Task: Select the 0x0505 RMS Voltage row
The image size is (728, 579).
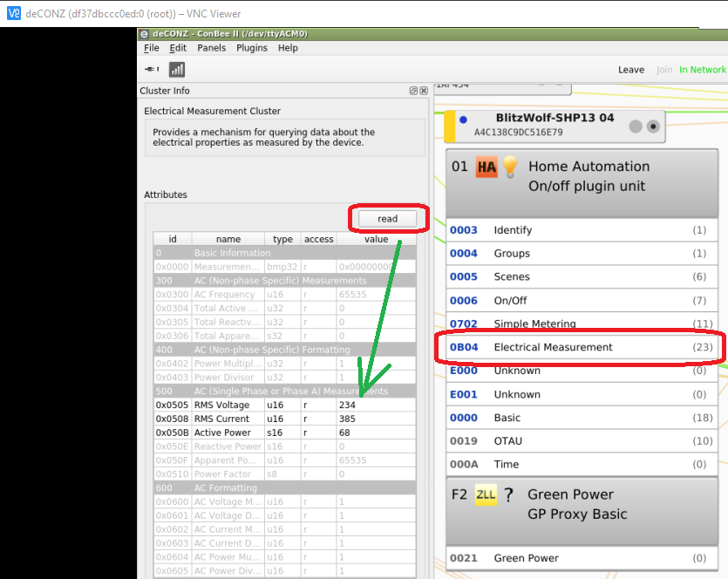Action: click(284, 405)
